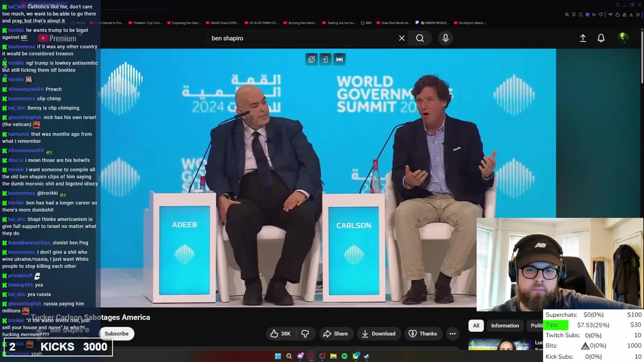Click the snapshot selection icon in browser toolbar
The image size is (644, 362).
click(581, 15)
